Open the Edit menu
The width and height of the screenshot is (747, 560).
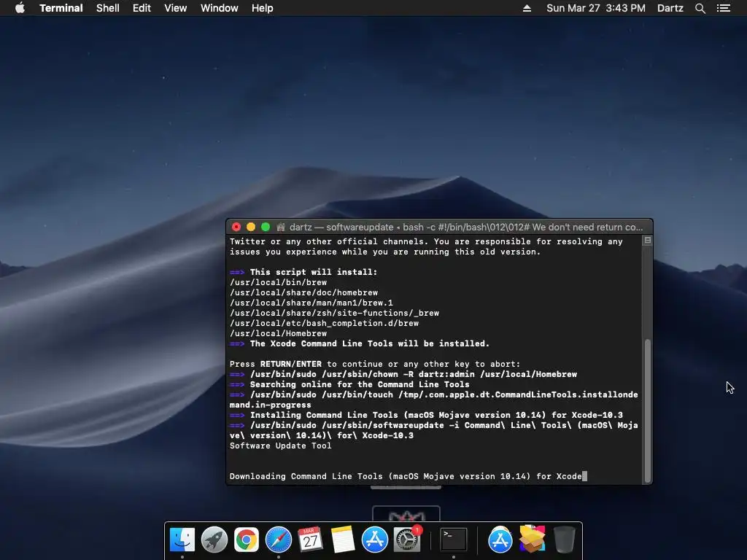click(142, 8)
